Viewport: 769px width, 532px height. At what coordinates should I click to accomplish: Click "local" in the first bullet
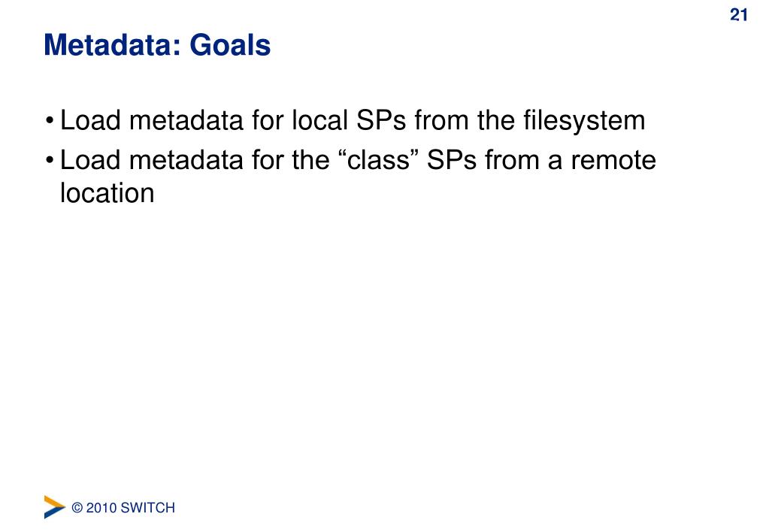319,120
